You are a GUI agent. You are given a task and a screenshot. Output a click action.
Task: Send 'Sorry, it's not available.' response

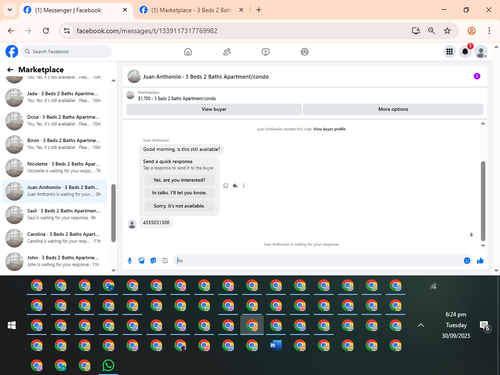tap(179, 206)
